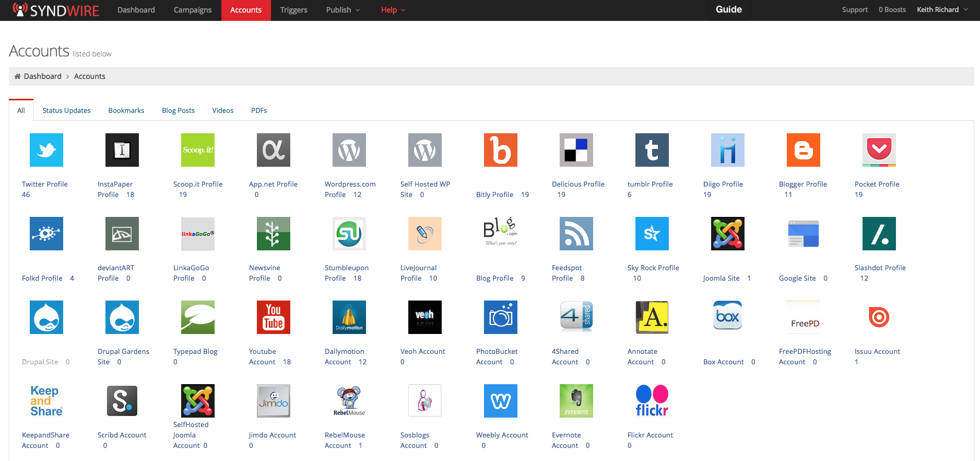Click the Blog Profile logo thumbnail
980x461 pixels.
[501, 232]
